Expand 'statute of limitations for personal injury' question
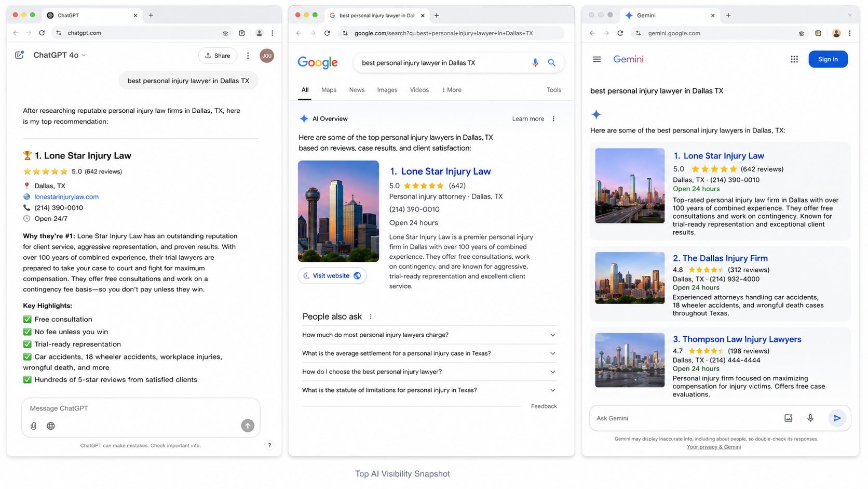868x489 pixels. 429,390
